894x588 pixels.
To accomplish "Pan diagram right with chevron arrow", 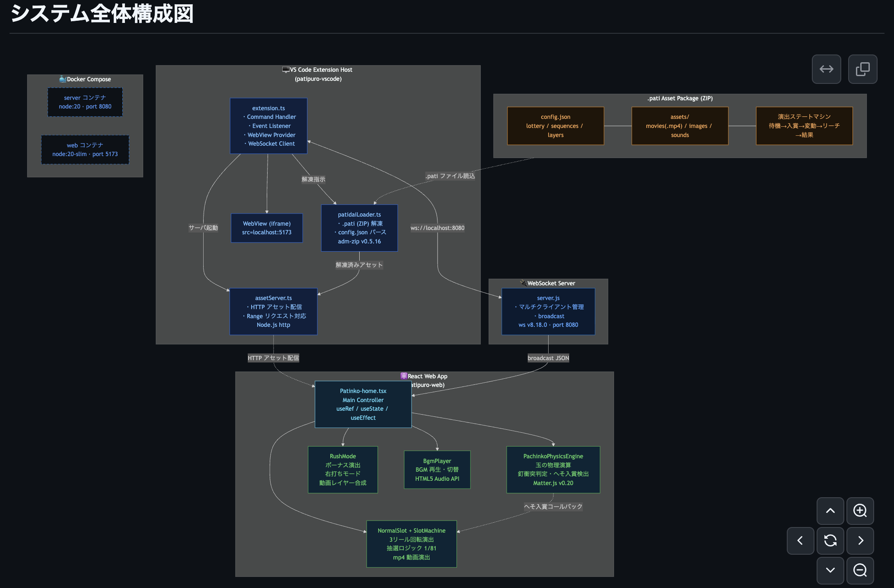I will coord(860,540).
